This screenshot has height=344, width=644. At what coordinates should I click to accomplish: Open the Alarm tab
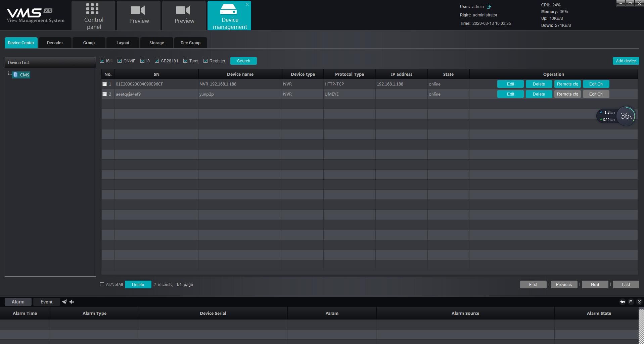[x=18, y=302]
